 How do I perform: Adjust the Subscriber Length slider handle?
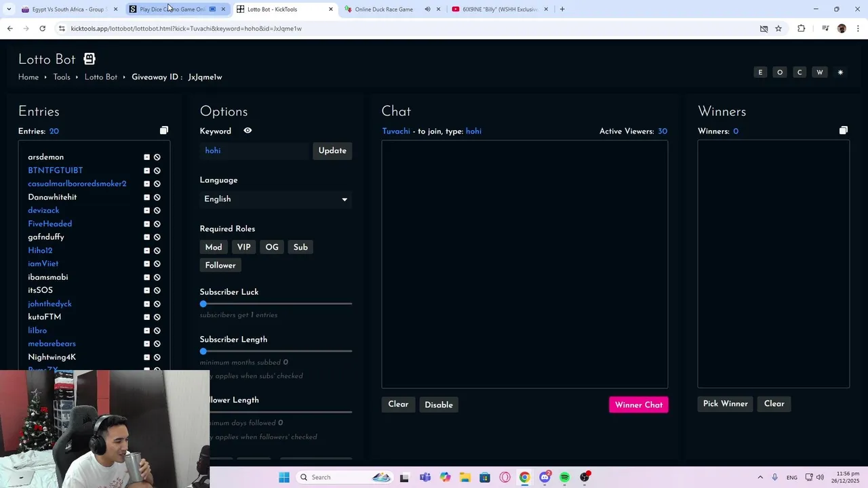click(x=203, y=351)
